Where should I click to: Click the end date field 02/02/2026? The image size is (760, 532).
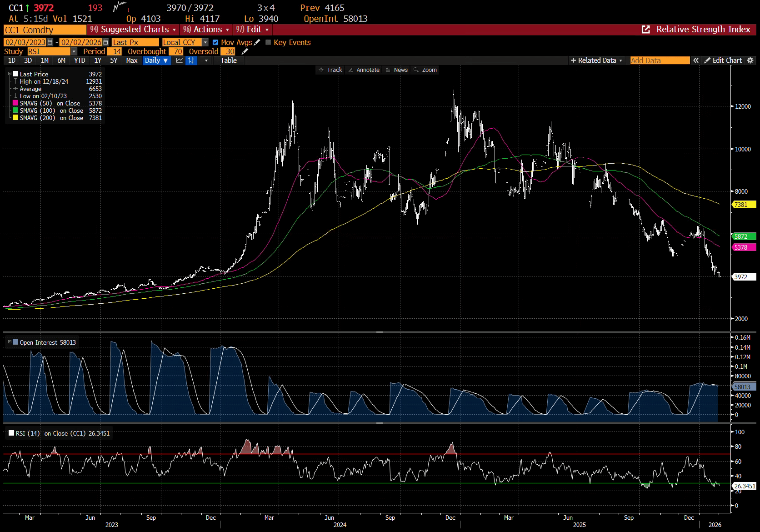tap(81, 42)
